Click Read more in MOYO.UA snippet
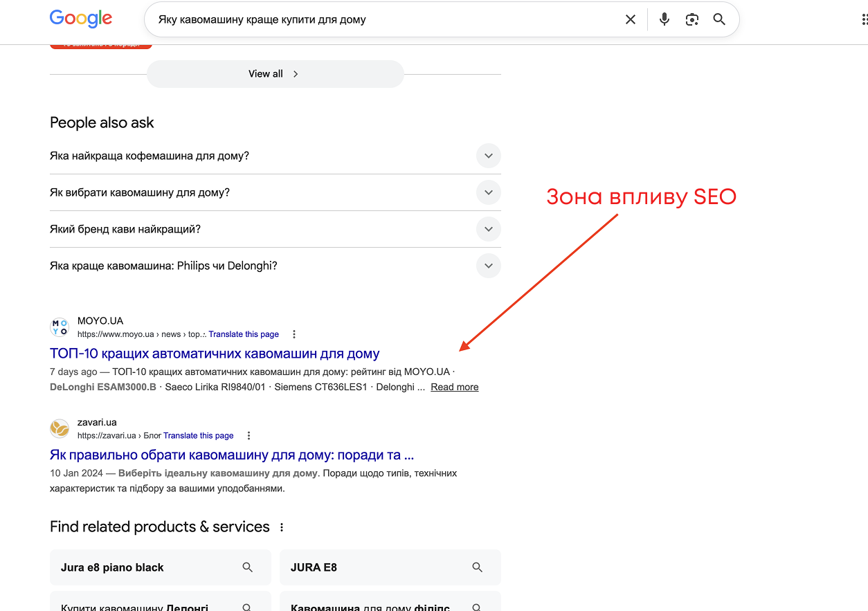This screenshot has width=868, height=611. coord(455,387)
